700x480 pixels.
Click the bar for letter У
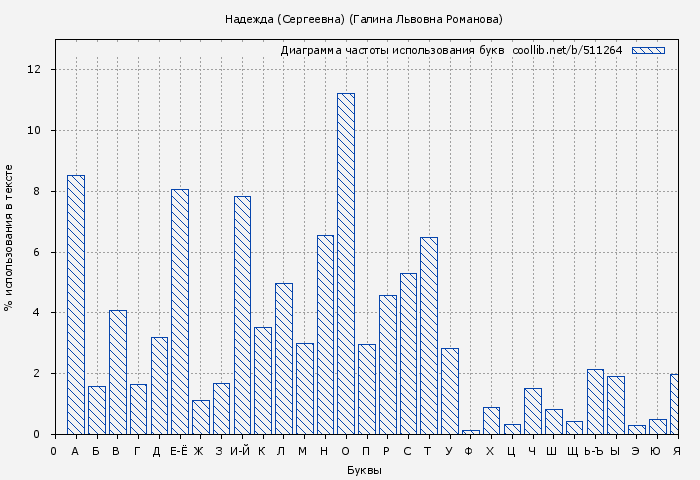[450, 391]
